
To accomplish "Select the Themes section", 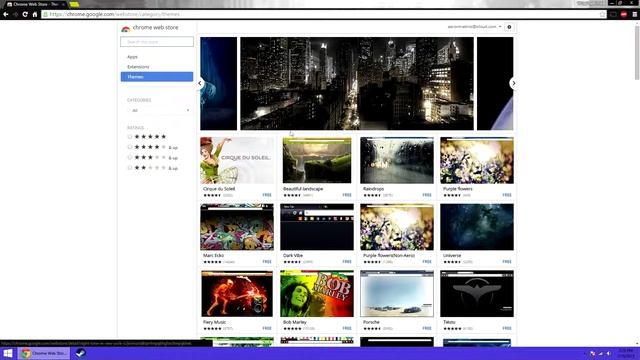I will point(157,77).
